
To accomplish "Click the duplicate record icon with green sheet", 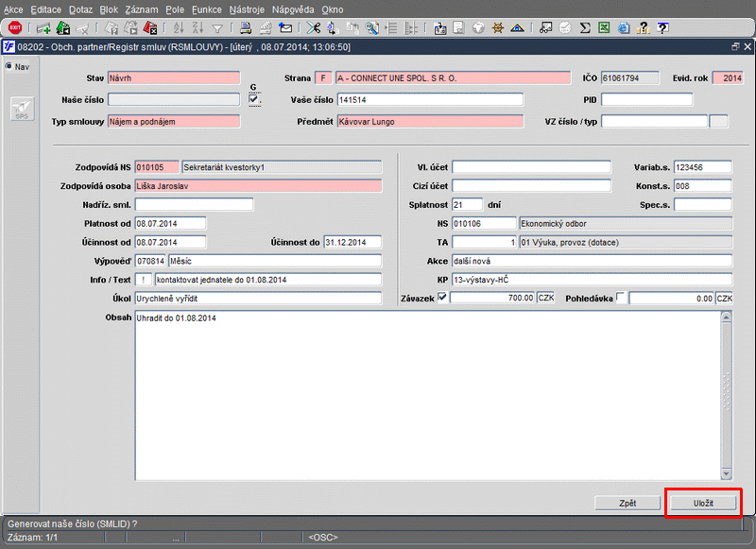I will click(63, 28).
